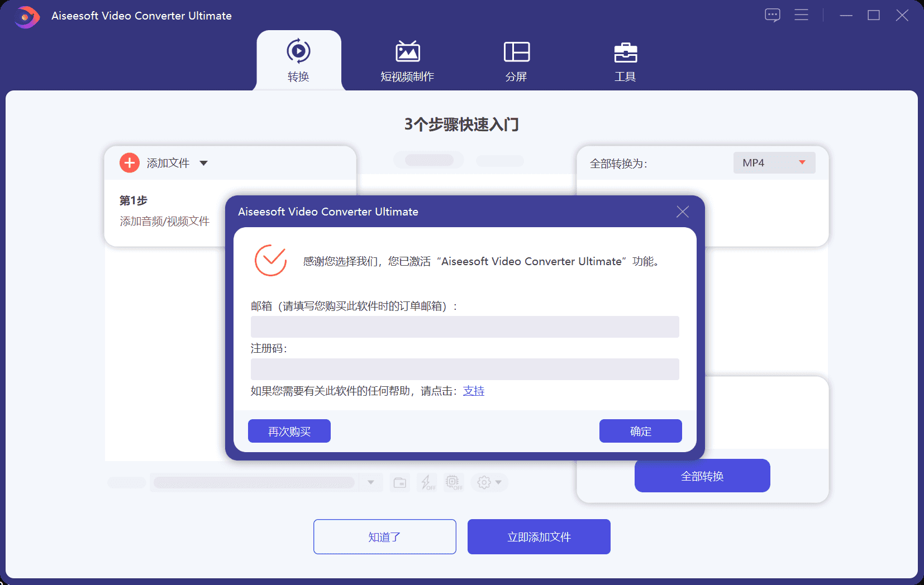
Task: Toggle the GPU chip OFF icon
Action: [454, 482]
